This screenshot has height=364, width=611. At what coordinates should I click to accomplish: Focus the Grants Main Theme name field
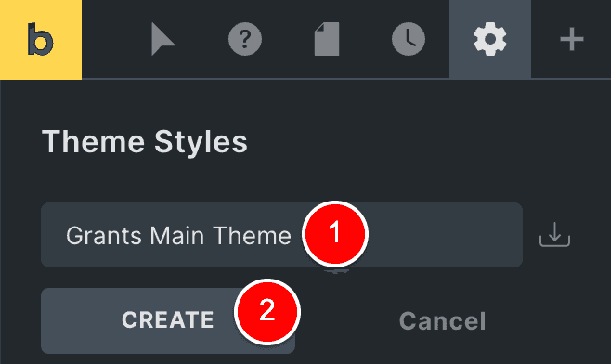pos(281,235)
